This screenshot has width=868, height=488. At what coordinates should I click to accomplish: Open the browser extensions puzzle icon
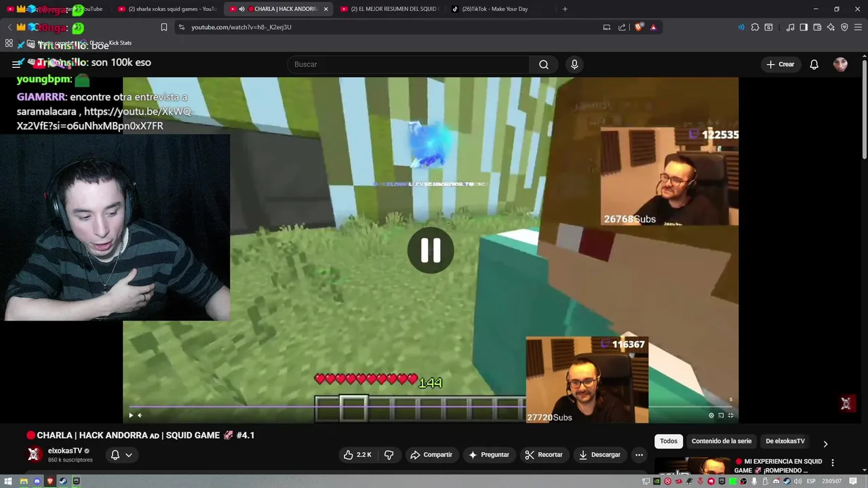pos(755,27)
